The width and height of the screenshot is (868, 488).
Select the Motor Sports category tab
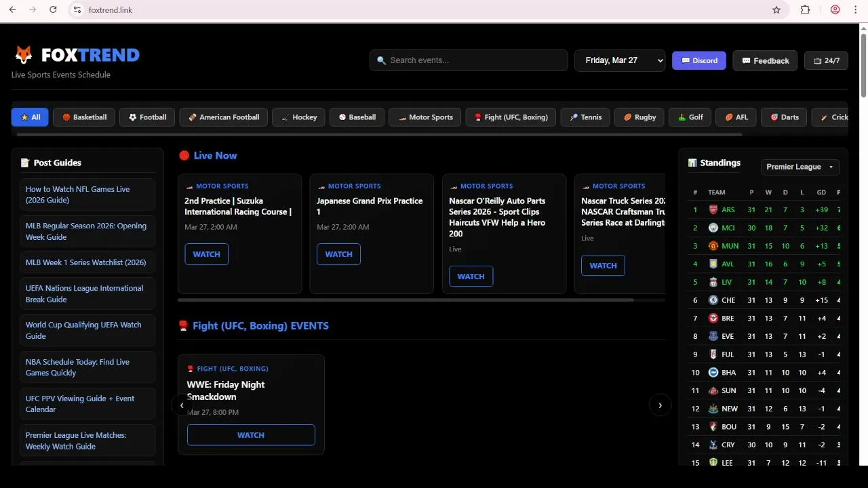pos(425,117)
